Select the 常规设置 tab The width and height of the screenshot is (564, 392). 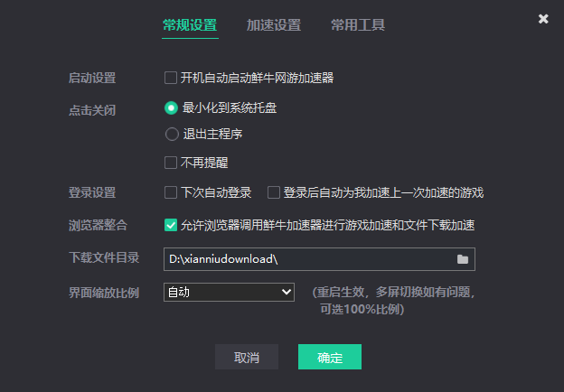click(190, 25)
